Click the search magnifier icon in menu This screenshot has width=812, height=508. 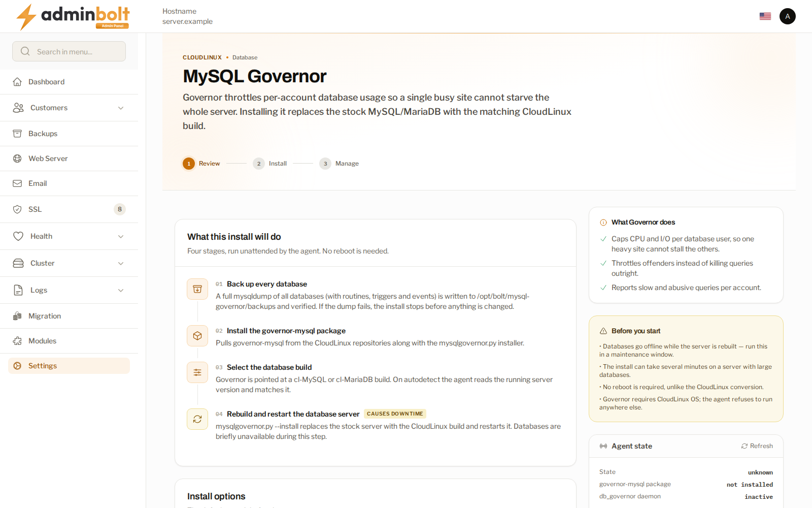click(25, 51)
